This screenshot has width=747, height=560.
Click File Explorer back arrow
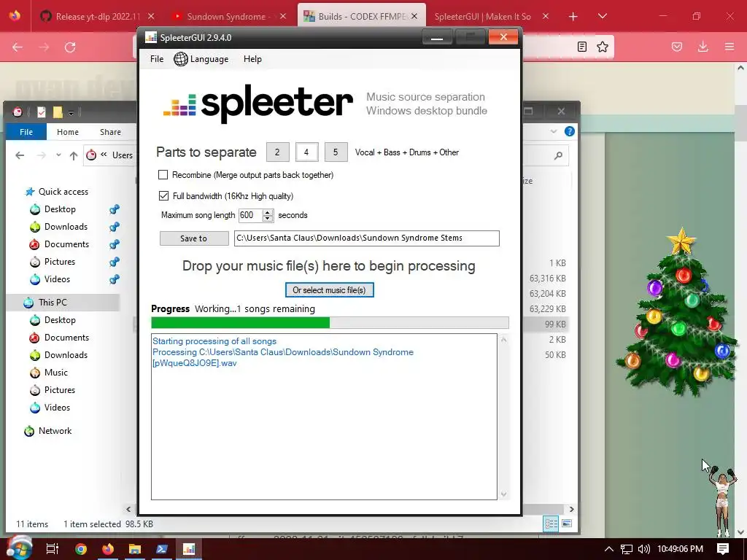point(20,155)
